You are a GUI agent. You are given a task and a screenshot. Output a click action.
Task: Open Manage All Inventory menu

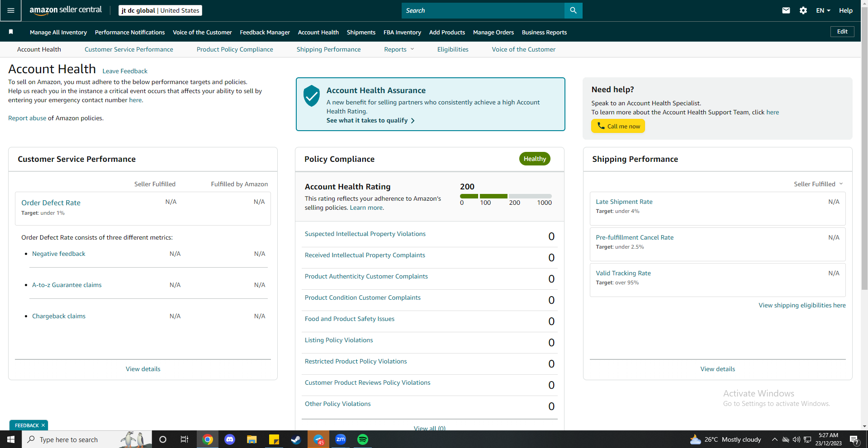click(58, 32)
